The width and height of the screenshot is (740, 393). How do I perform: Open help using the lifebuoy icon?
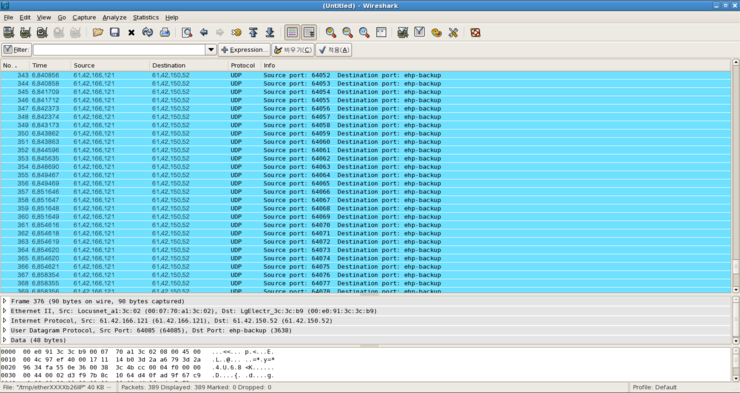[475, 33]
